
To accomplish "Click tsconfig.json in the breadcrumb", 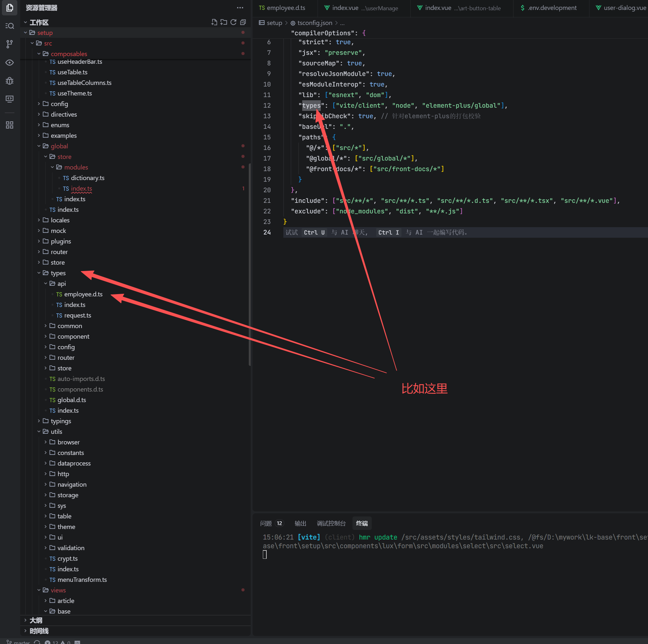I will pyautogui.click(x=315, y=23).
